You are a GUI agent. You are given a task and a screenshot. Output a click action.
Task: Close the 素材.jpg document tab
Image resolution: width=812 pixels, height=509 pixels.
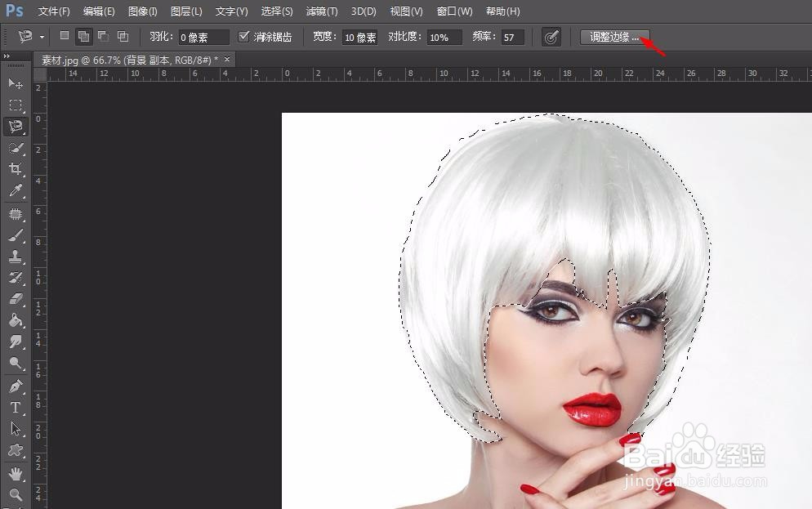(x=227, y=60)
